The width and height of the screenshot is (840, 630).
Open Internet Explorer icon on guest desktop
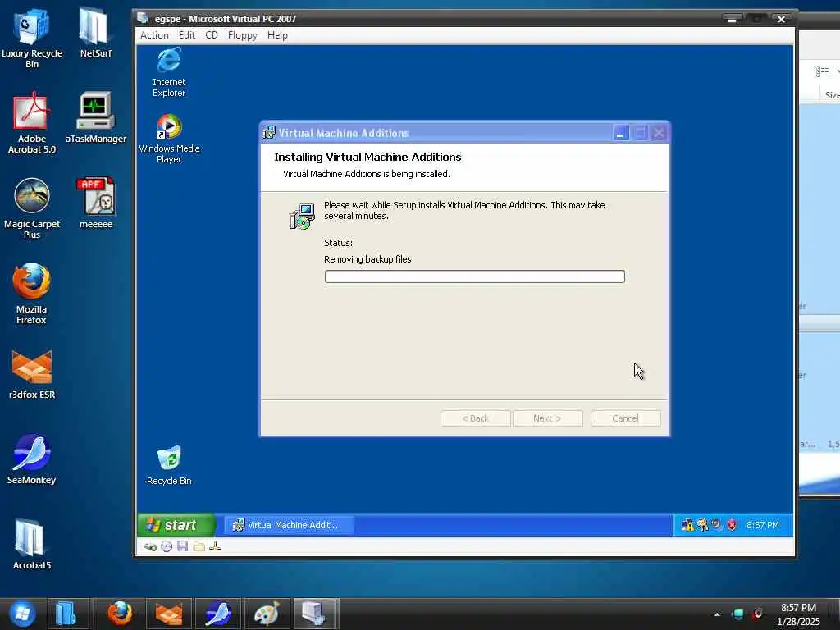[169, 72]
